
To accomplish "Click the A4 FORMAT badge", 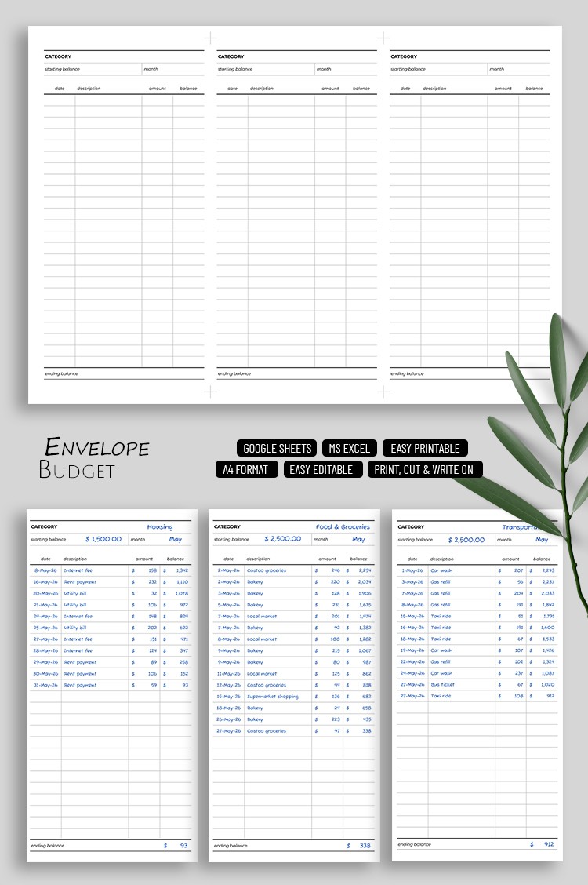I will point(246,469).
